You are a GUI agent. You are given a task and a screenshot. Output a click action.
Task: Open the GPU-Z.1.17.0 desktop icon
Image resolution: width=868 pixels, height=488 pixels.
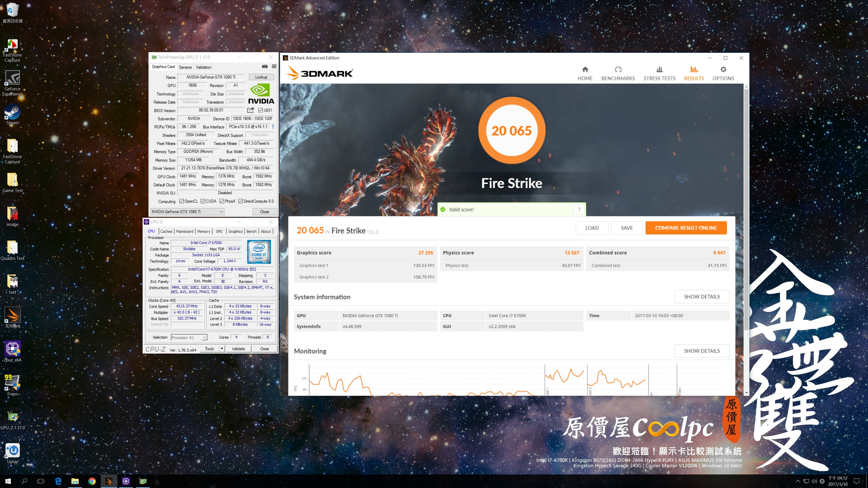pos(12,420)
